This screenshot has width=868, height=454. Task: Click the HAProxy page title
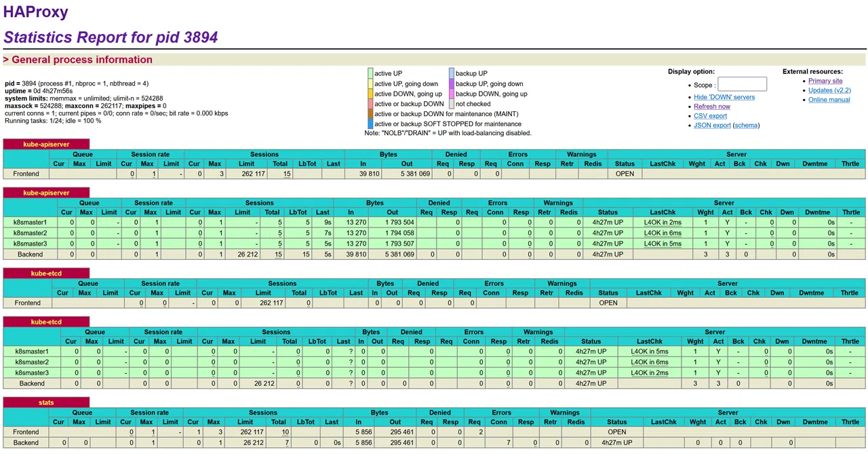(36, 12)
